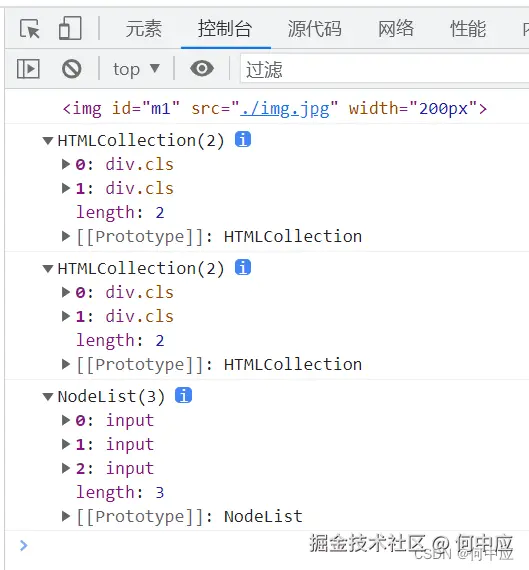Toggle the device toolbar icon
Screen dimensions: 529x570
tap(70, 28)
